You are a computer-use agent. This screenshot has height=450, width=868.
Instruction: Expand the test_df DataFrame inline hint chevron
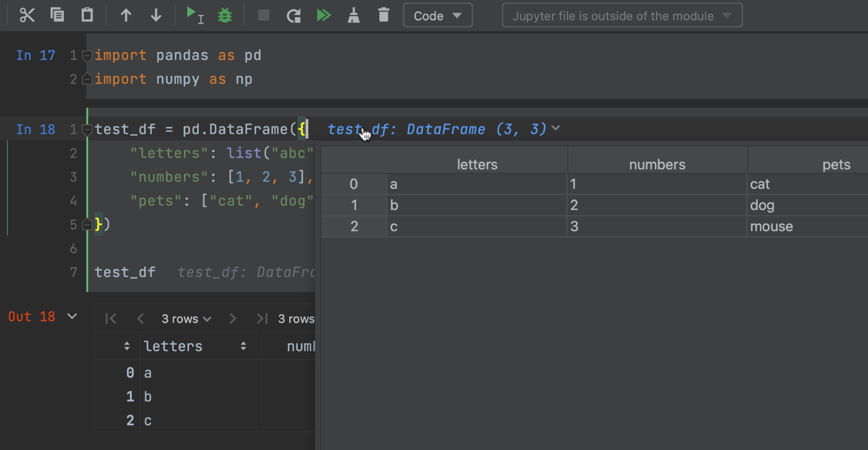(556, 129)
